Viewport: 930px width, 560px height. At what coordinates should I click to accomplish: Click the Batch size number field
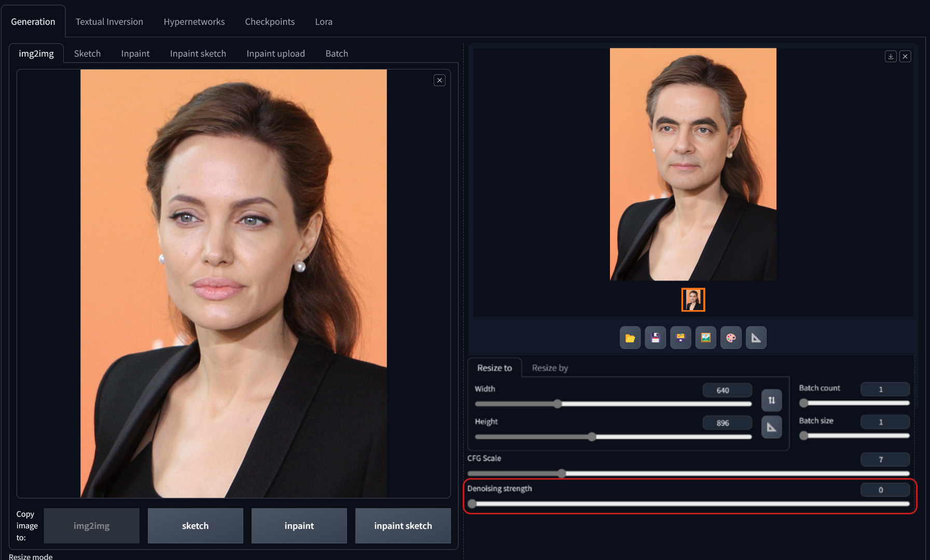[885, 422]
